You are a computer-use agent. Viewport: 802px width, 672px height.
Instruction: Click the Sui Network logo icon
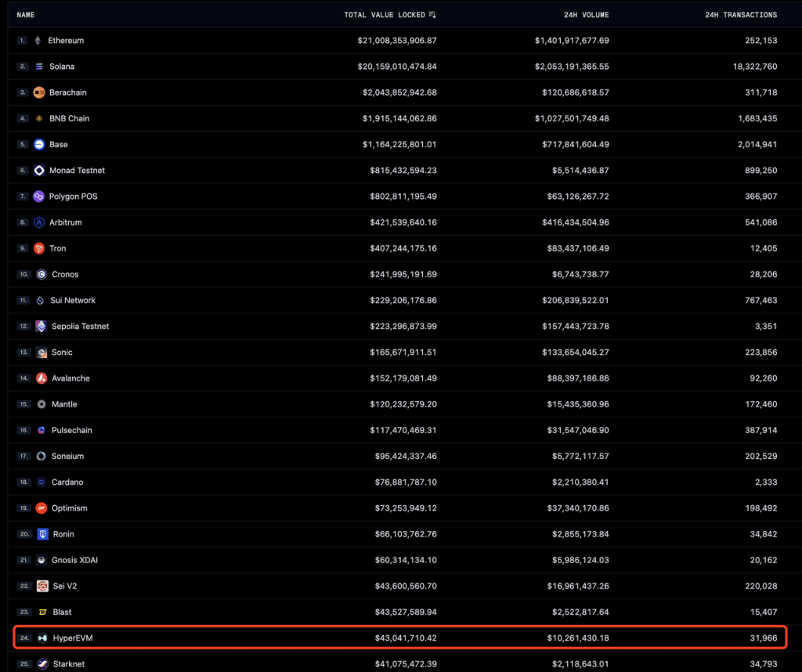[40, 300]
